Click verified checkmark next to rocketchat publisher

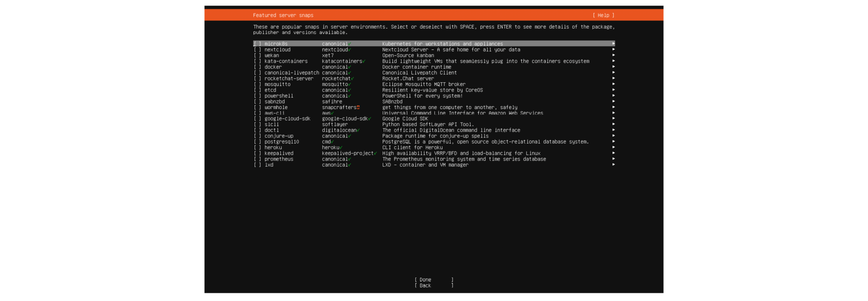pyautogui.click(x=352, y=79)
